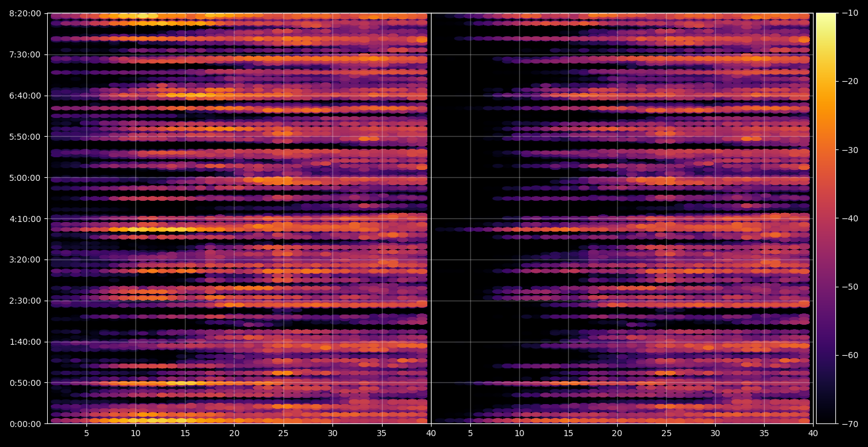Screen dimensions: 868x447
Task: Click the 5:50:00 time axis label
Action: coord(25,137)
